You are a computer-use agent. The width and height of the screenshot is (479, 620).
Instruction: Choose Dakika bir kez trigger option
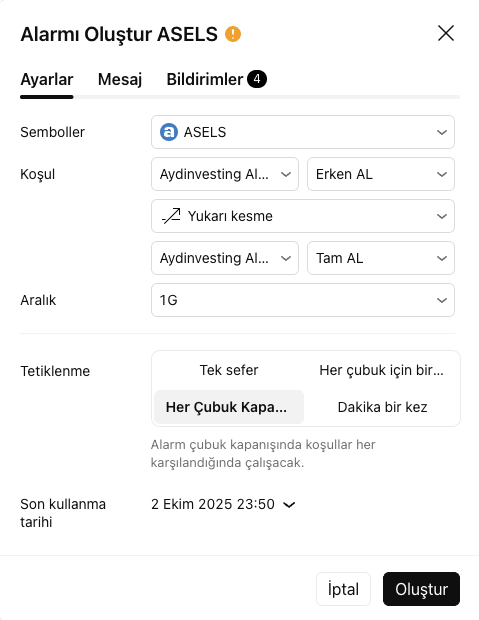[x=382, y=407]
